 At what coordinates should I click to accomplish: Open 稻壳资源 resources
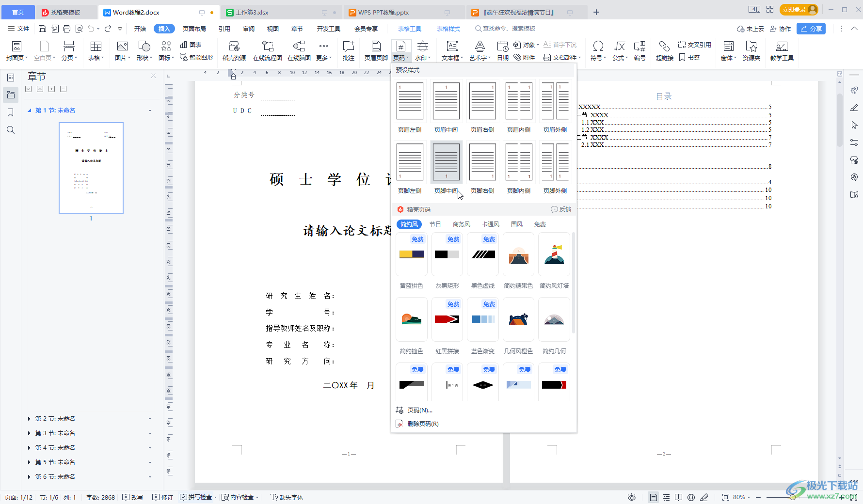[x=234, y=51]
